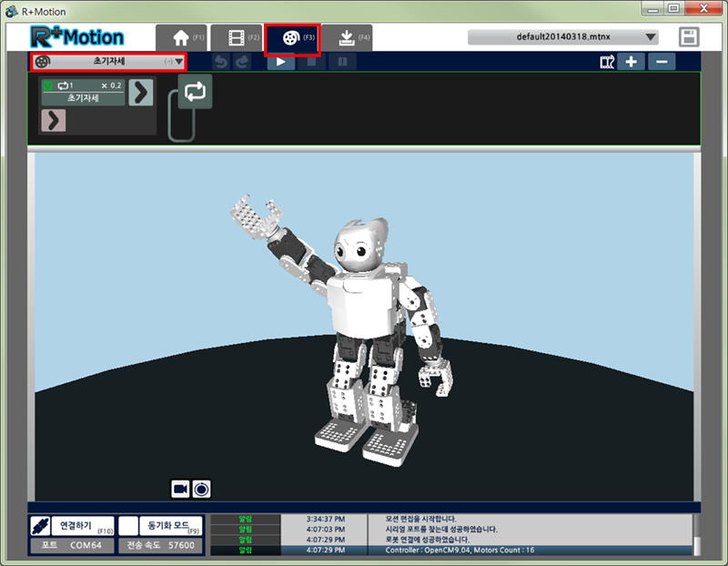Toggle the green checkbox on the 초기자세 unit
Viewport: 728px width, 566px height.
tap(47, 86)
